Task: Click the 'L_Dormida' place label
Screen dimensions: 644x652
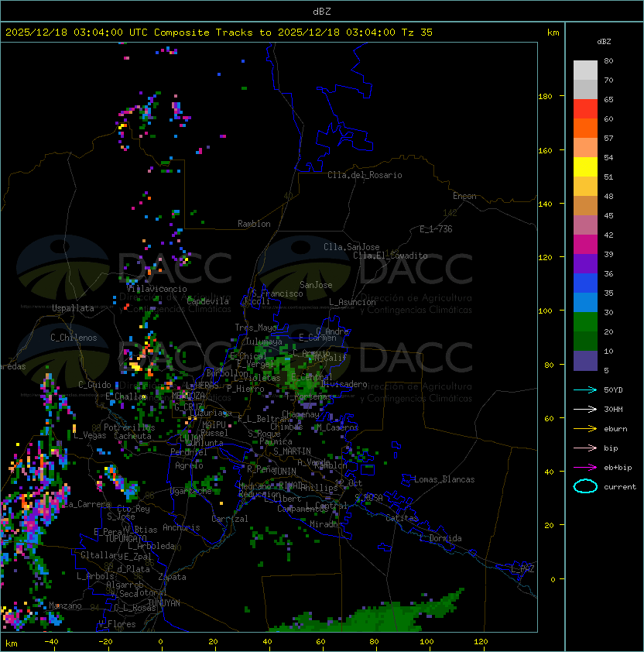Action: [440, 538]
